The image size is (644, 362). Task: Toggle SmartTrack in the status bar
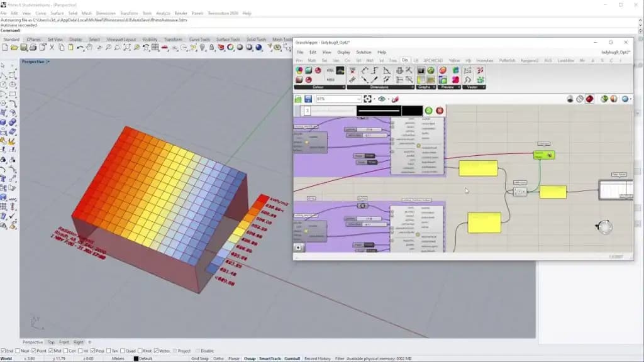point(270,358)
